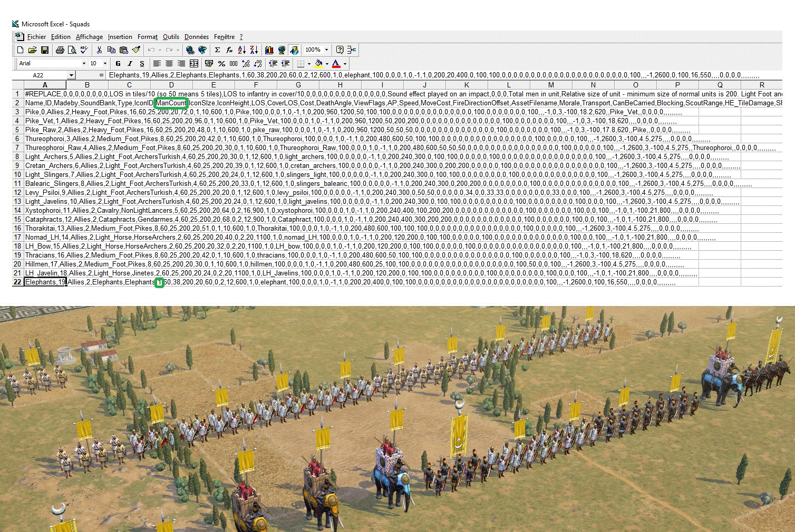
Task: Open the Format menu
Action: coord(148,37)
